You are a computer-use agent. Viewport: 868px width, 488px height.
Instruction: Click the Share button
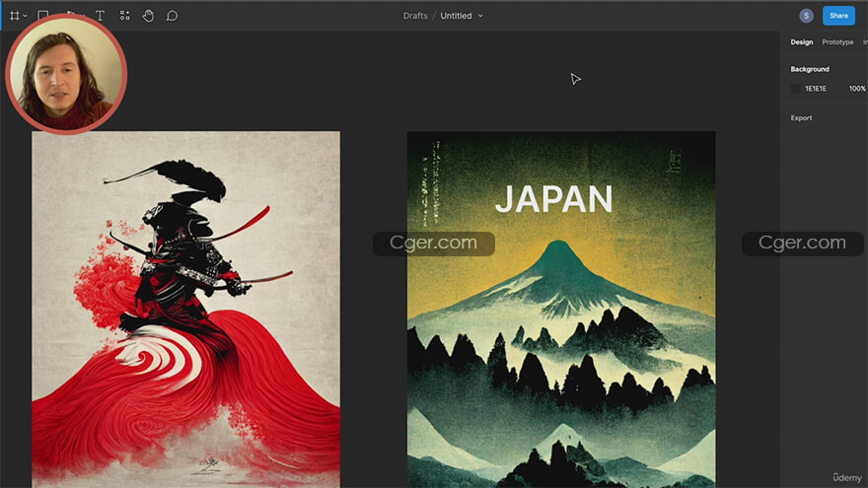pos(838,16)
